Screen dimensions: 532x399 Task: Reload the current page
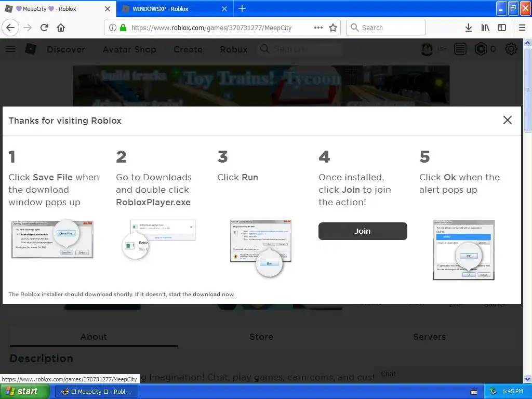point(44,28)
